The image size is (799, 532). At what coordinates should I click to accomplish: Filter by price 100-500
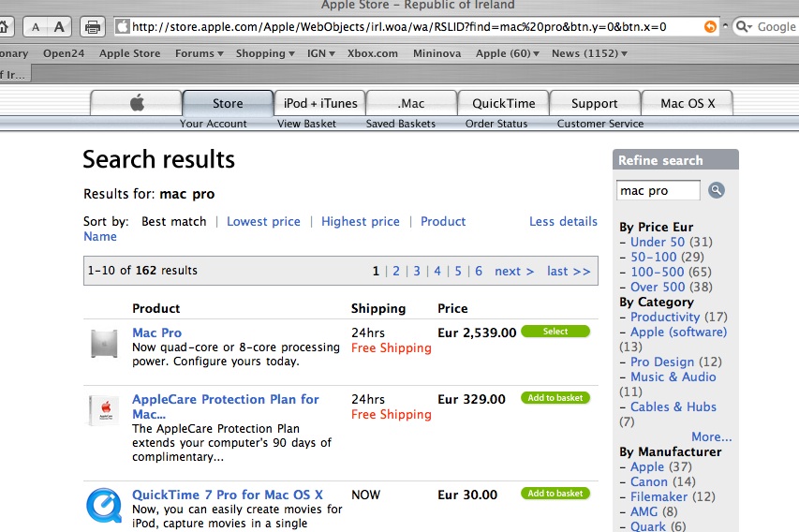pyautogui.click(x=658, y=273)
